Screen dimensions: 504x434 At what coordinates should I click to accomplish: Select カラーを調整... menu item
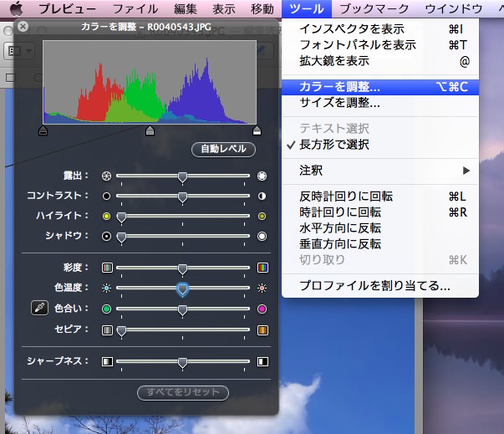pos(380,87)
